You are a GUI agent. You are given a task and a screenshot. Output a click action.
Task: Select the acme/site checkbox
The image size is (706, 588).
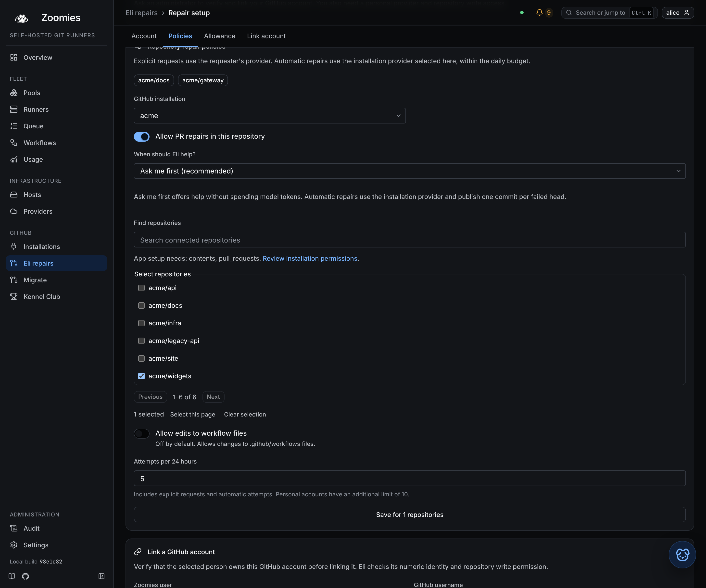pyautogui.click(x=141, y=358)
